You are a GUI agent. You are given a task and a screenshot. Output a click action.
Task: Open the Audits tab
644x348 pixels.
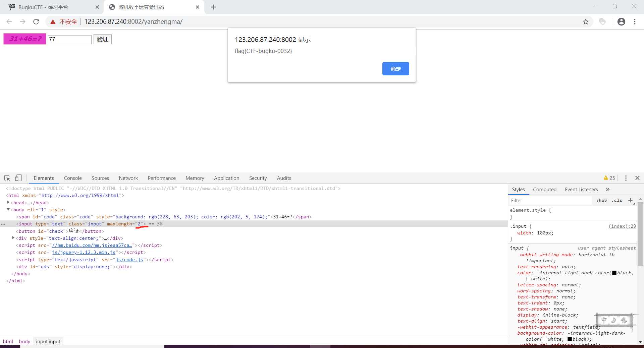coord(284,178)
